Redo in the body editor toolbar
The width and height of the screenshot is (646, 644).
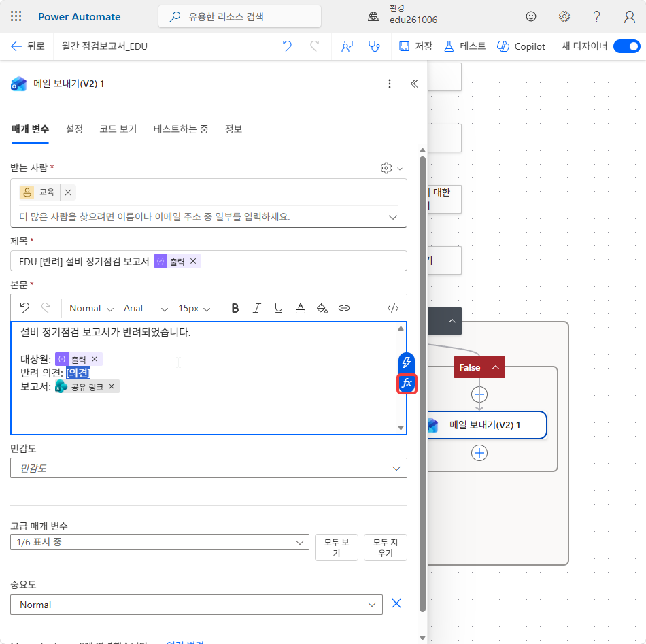coord(46,308)
